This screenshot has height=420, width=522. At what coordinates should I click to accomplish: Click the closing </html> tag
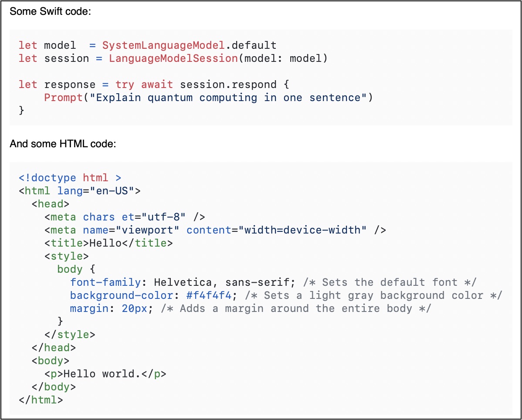point(41,400)
